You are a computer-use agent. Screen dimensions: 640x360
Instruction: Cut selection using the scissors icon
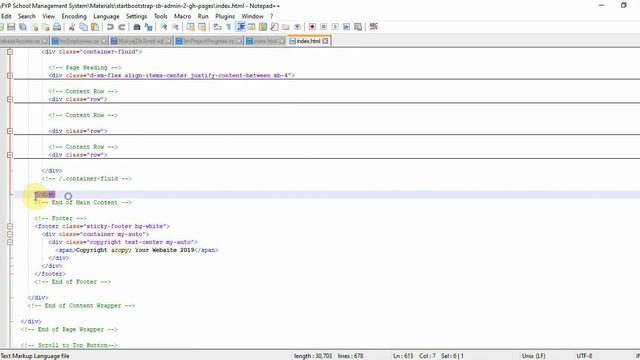tap(72, 27)
